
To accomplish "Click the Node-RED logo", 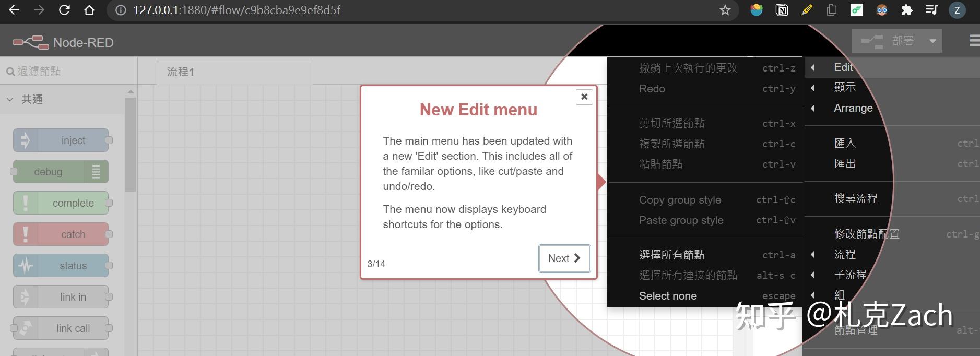I will point(30,42).
